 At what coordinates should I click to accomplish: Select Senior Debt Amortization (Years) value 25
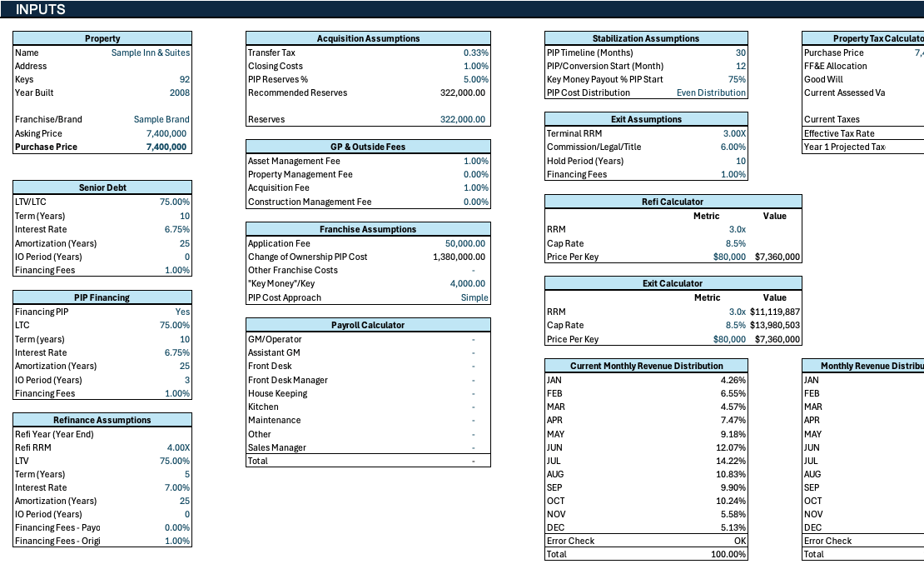point(185,243)
